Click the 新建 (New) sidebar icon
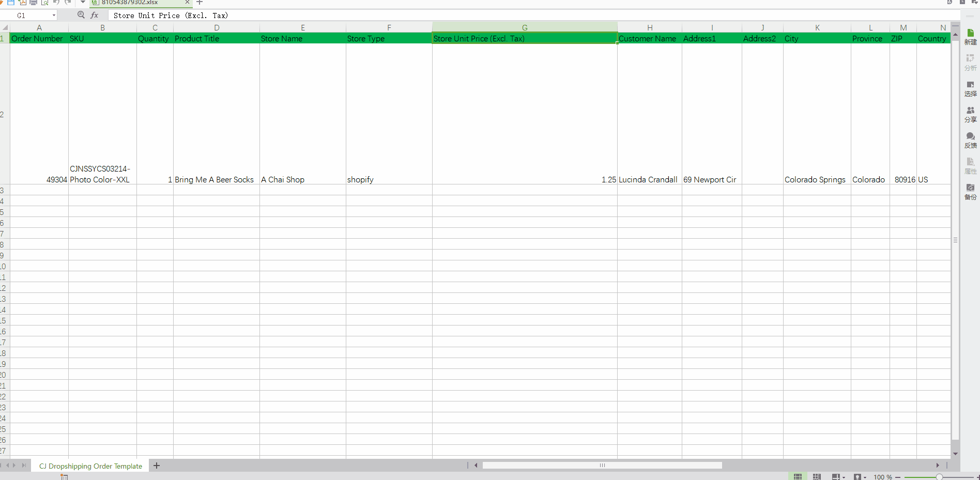 (970, 36)
